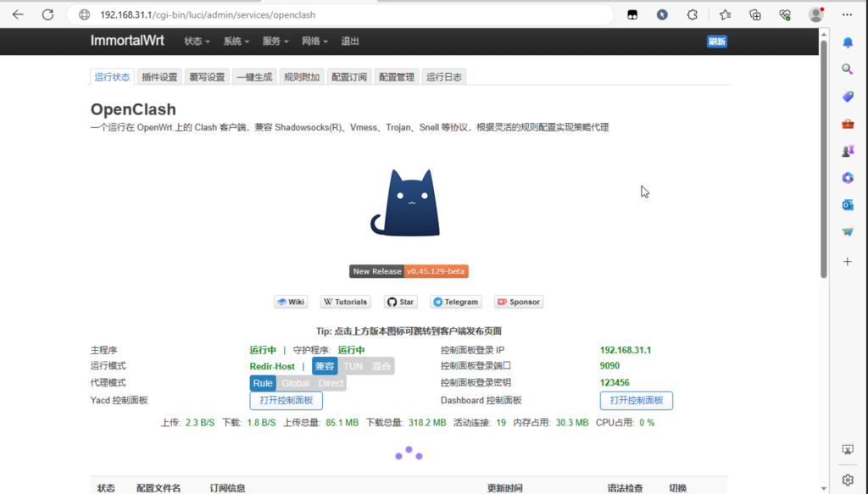Open the 运行日志 tab
This screenshot has width=868, height=494.
(444, 77)
